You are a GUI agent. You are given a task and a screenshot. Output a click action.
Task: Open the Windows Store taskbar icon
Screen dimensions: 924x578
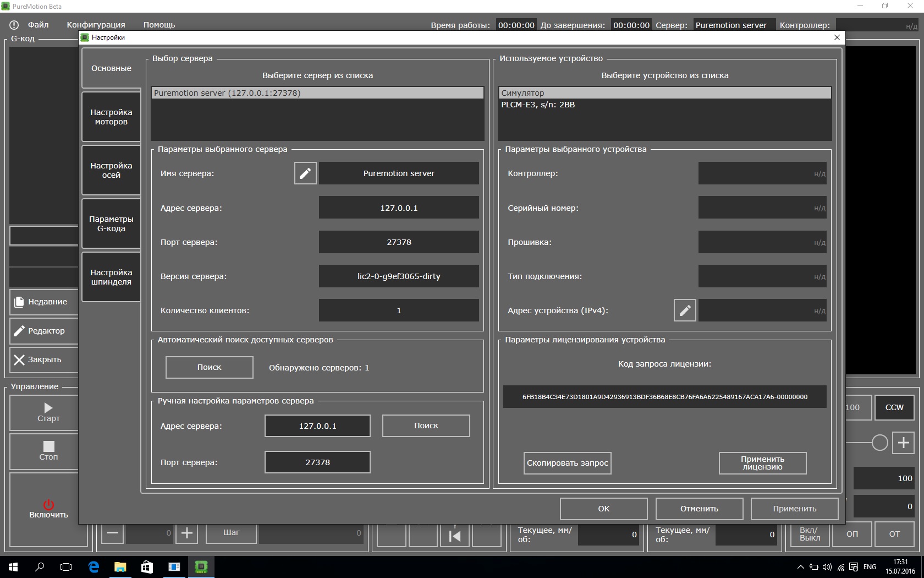[x=147, y=567]
